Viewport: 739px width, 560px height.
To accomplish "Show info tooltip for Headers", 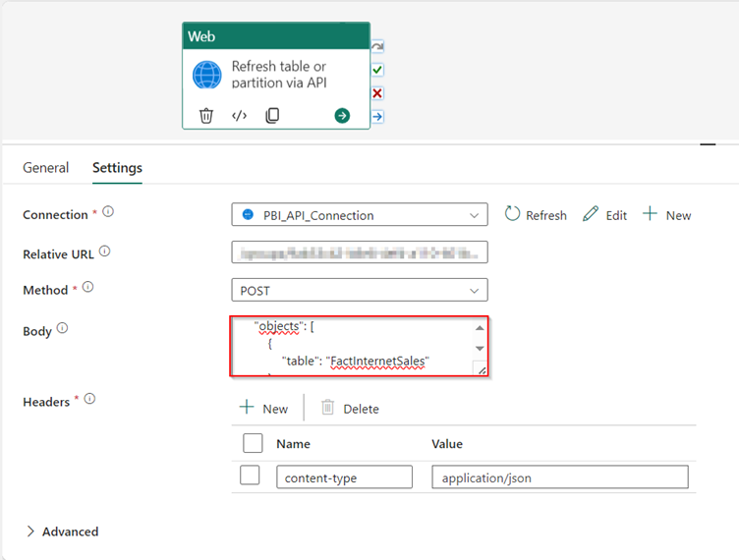I will click(89, 400).
